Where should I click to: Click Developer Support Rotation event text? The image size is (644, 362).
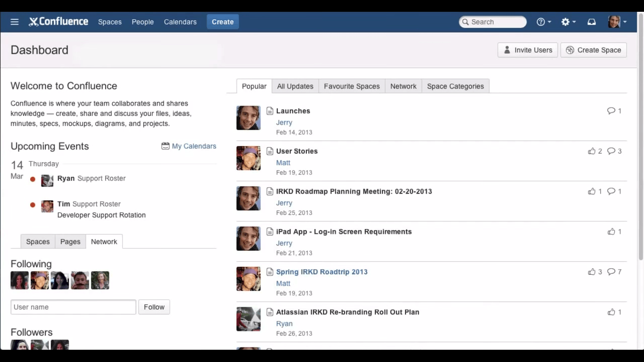click(101, 215)
